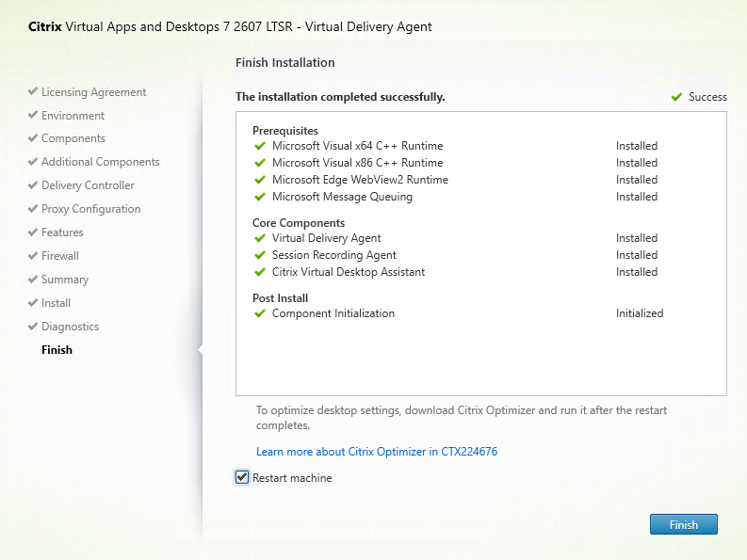This screenshot has width=747, height=560.
Task: Click the Firewall gray checkmark
Action: [x=33, y=255]
